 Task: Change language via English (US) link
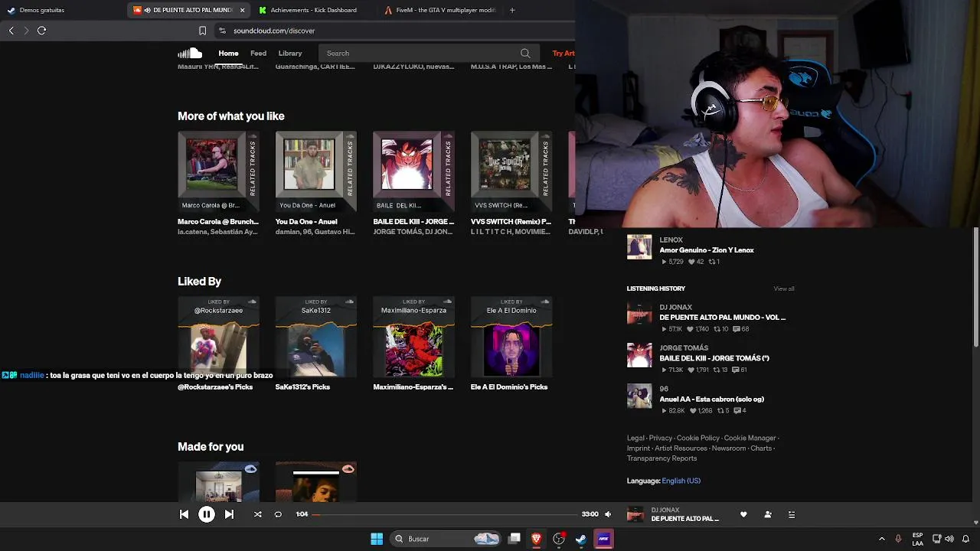pos(681,481)
